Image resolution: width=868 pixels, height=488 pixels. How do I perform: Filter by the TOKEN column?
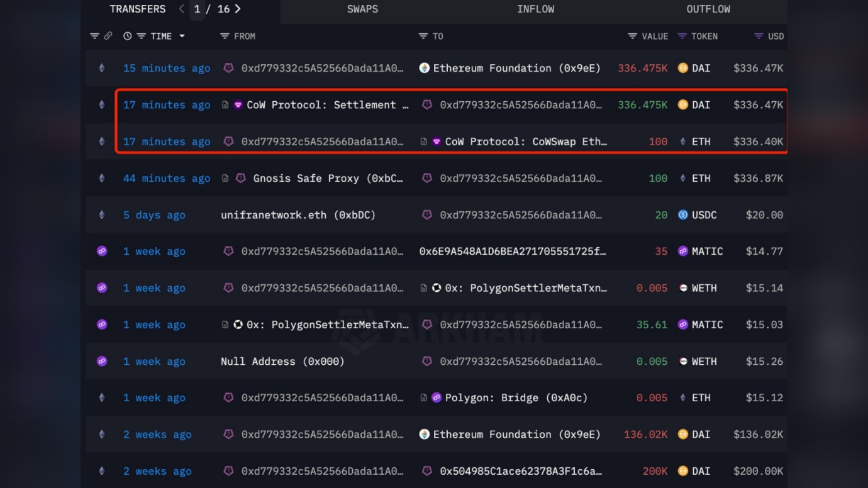click(x=682, y=36)
